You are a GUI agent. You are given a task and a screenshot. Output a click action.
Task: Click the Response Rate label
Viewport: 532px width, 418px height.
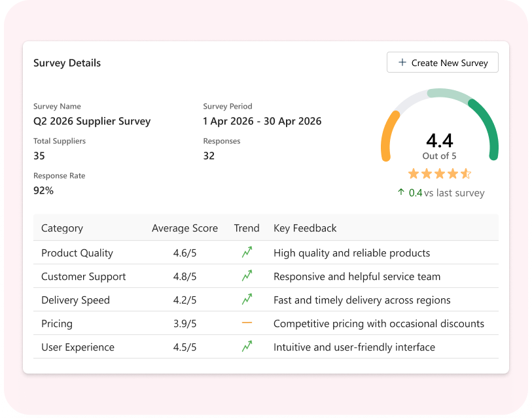60,176
